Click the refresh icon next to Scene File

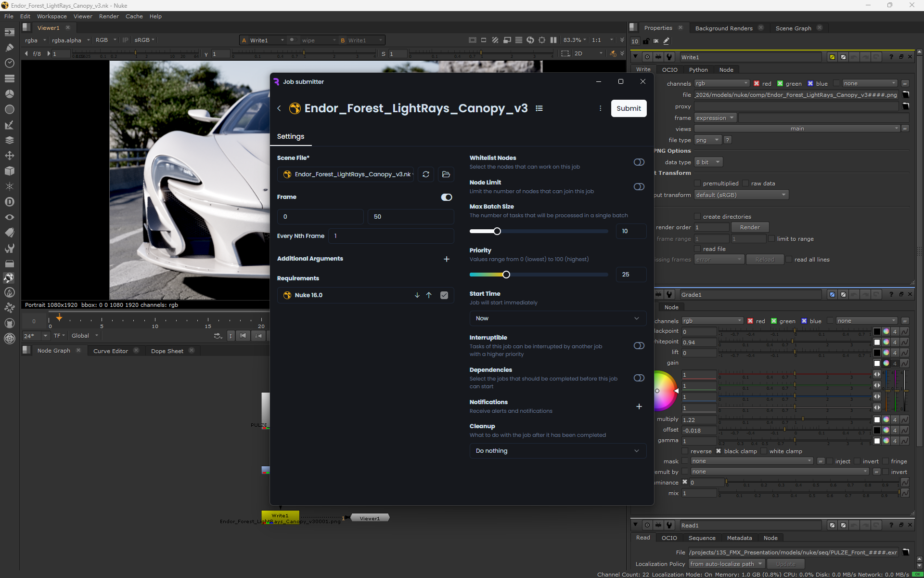(426, 174)
